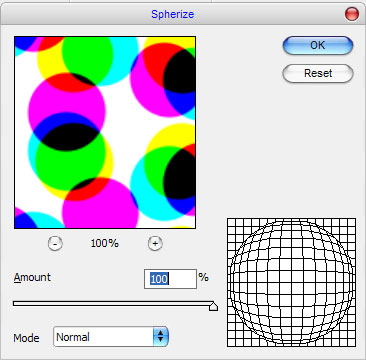Click the wireframe sphere grid diagram
This screenshot has height=360, width=366.
pyautogui.click(x=291, y=282)
